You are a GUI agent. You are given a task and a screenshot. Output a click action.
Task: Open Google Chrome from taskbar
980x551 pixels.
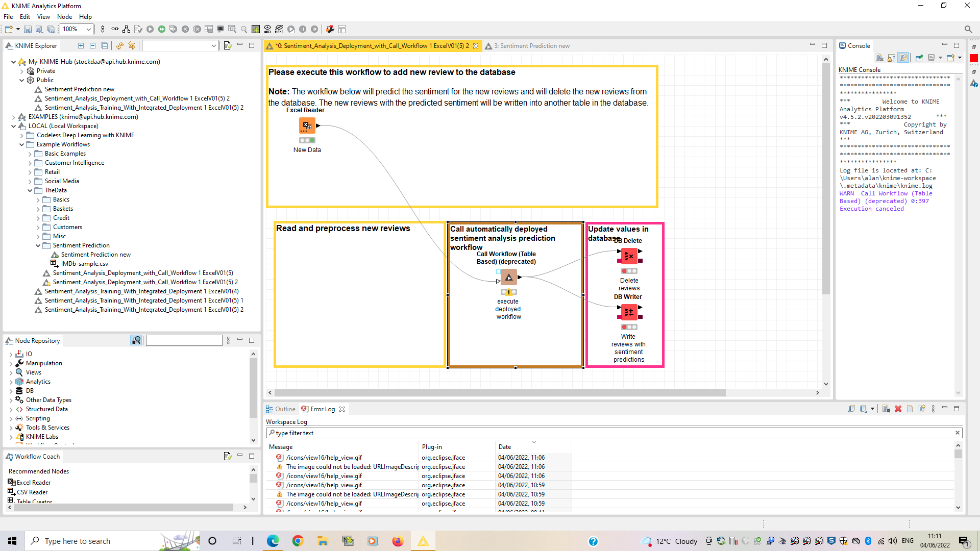pyautogui.click(x=298, y=541)
